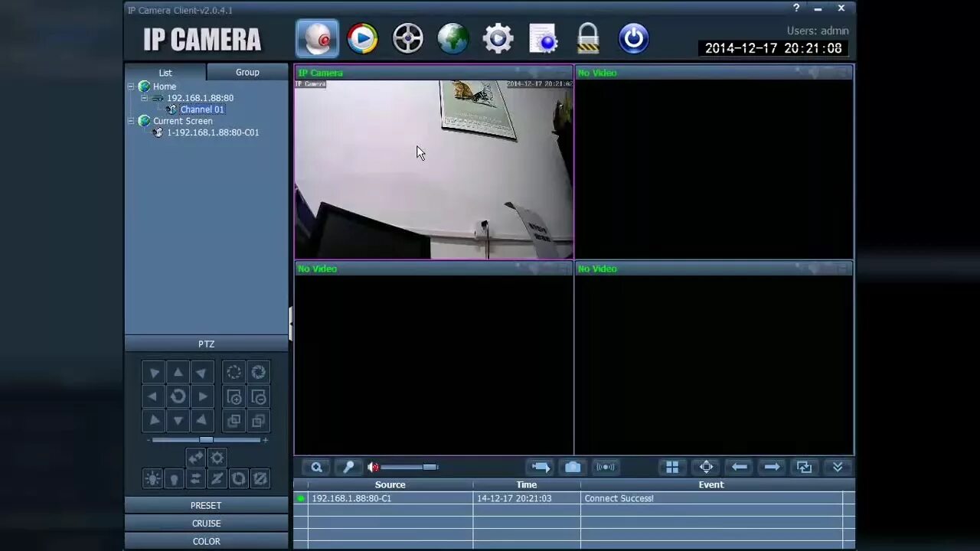Select Channel 01 in the tree
Image resolution: width=980 pixels, height=551 pixels.
(x=202, y=109)
